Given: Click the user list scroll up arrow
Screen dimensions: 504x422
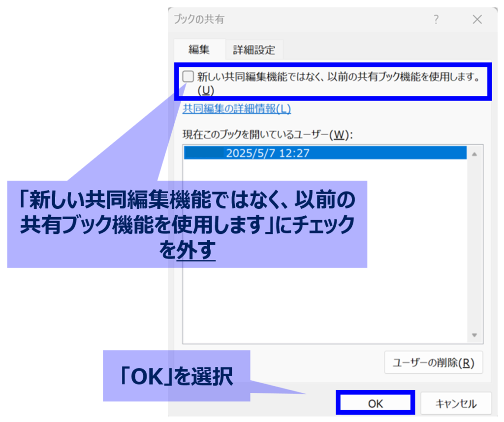Looking at the screenshot, I should coord(474,155).
